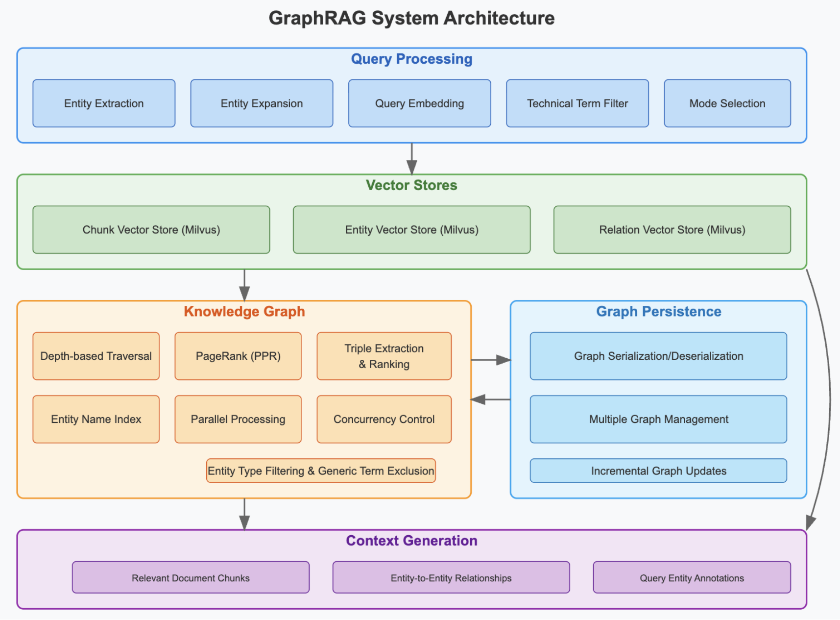Click the Parallel Processing box
The height and width of the screenshot is (620, 840).
click(x=238, y=420)
